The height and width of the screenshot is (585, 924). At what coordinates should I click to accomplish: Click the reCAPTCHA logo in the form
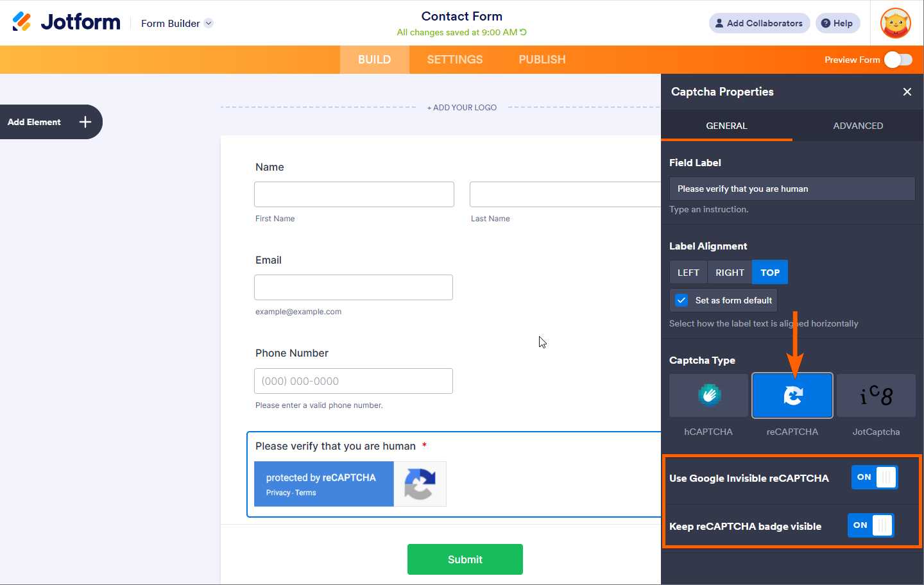420,484
